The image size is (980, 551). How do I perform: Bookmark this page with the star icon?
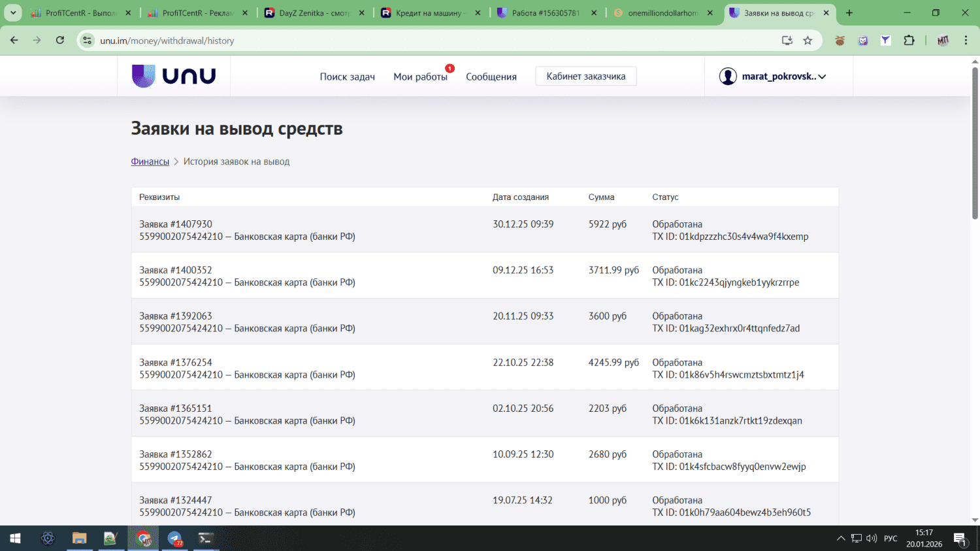click(808, 41)
